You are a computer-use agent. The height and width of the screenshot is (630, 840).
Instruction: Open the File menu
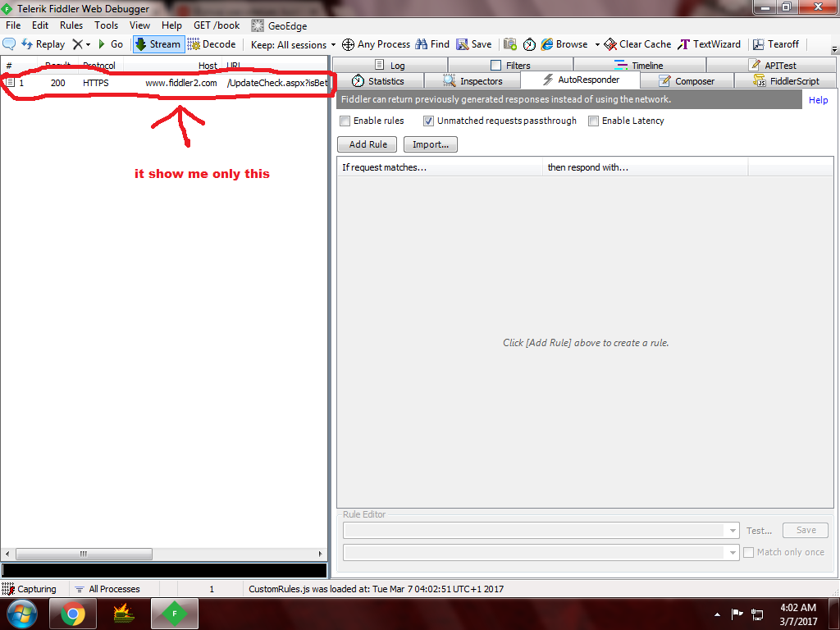[13, 25]
